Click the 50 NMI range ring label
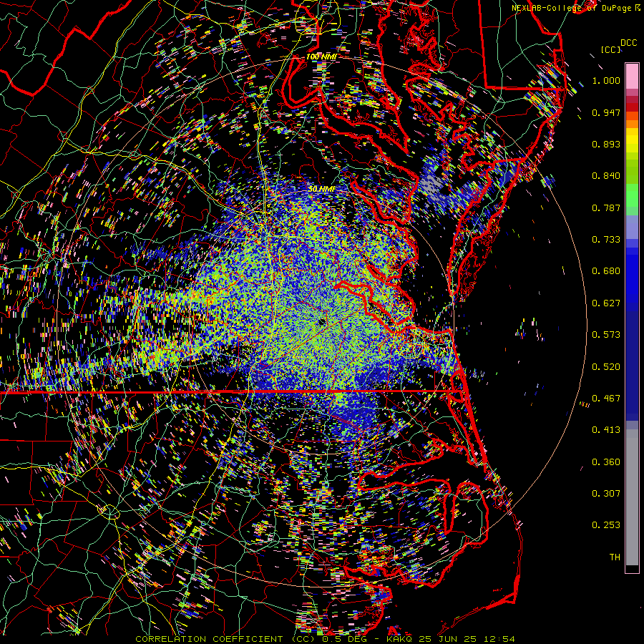Screen dimensions: 644x644 (321, 188)
